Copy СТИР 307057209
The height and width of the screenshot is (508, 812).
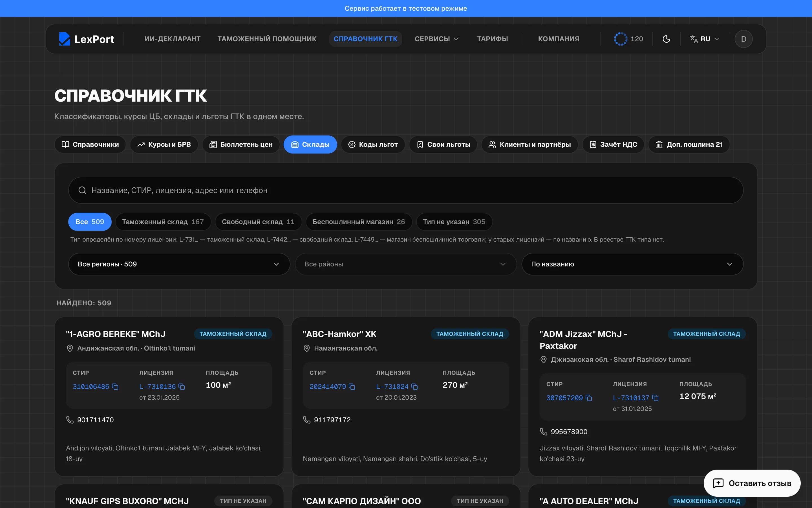click(x=589, y=398)
